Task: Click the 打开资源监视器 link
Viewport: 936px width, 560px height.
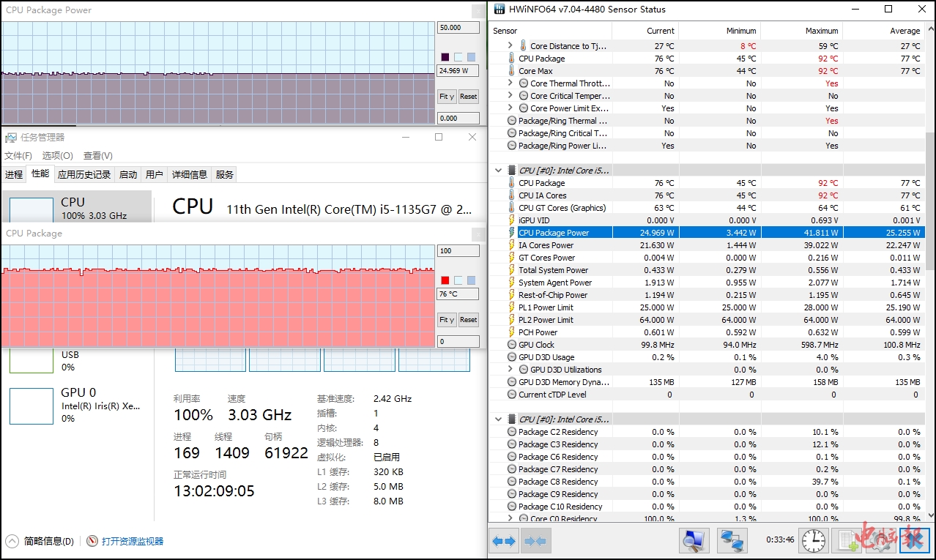Action: pos(133,542)
